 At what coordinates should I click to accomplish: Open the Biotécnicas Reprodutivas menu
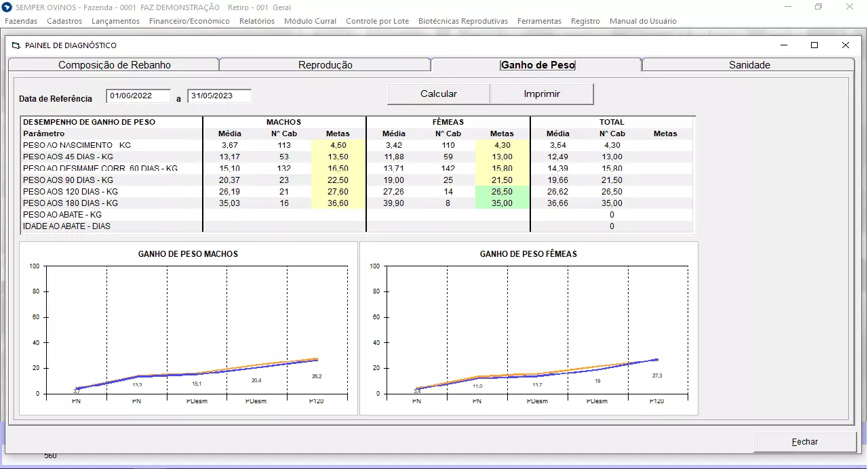click(x=462, y=21)
